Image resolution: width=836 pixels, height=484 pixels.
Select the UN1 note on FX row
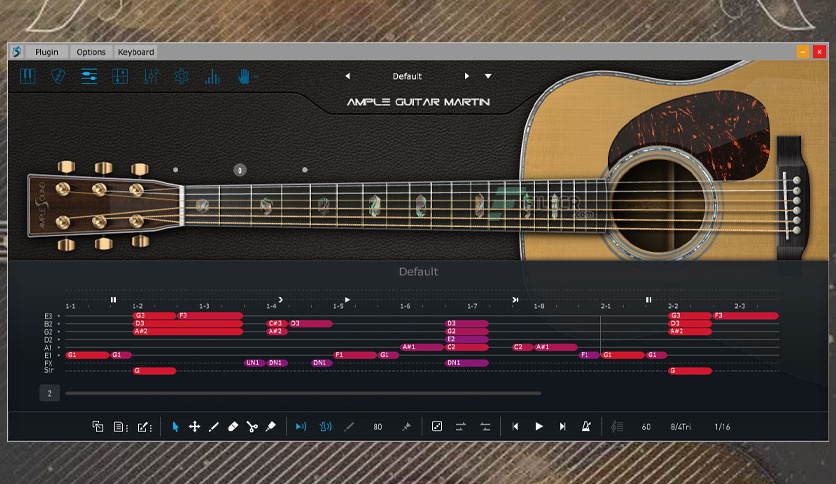pos(254,363)
